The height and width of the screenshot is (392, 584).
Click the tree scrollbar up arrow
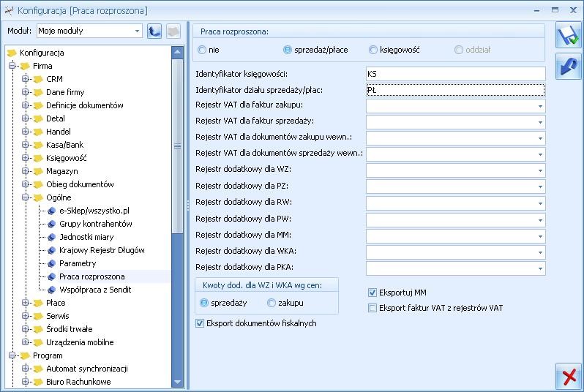tap(177, 52)
